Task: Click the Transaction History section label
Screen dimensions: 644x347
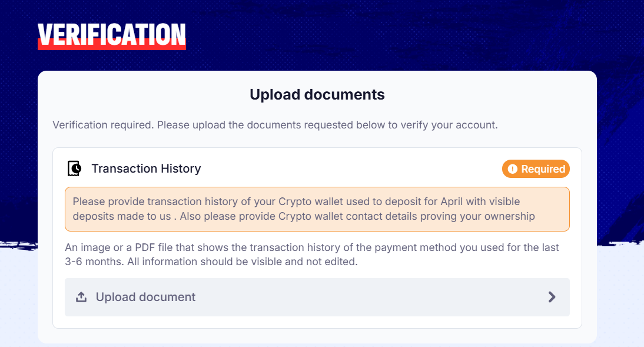Action: click(146, 168)
